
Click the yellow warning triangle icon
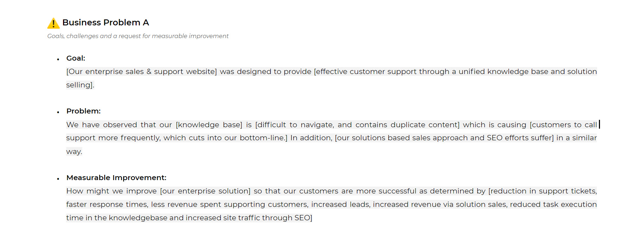[x=53, y=23]
